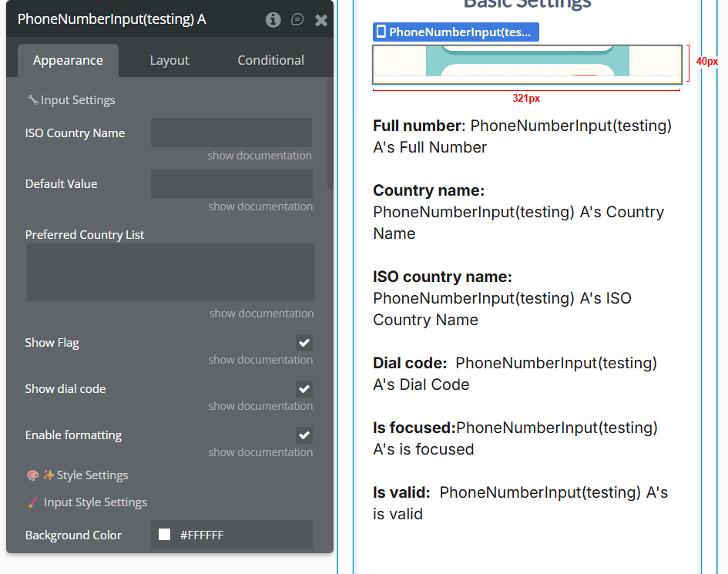Click the wrench icon beside Input Settings
Screen dimensions: 728x574
[32, 100]
